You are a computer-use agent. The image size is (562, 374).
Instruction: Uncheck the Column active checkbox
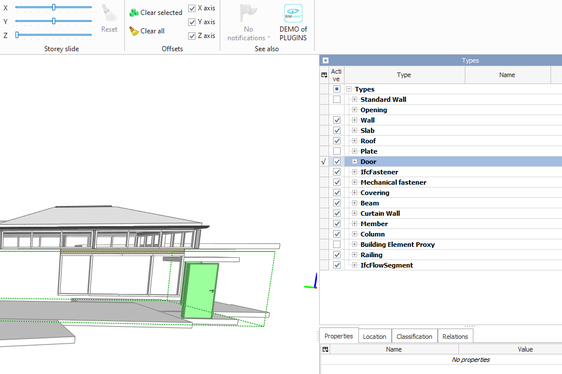pyautogui.click(x=337, y=235)
